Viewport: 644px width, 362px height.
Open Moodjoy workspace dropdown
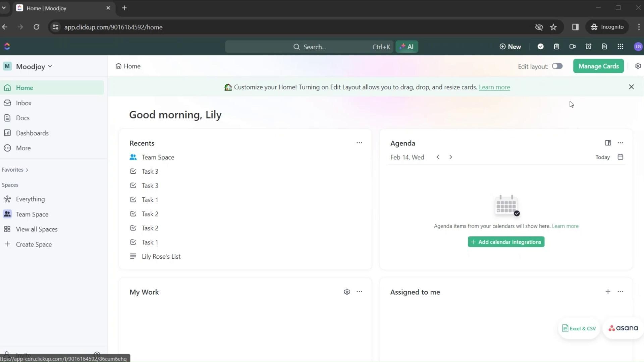click(34, 66)
